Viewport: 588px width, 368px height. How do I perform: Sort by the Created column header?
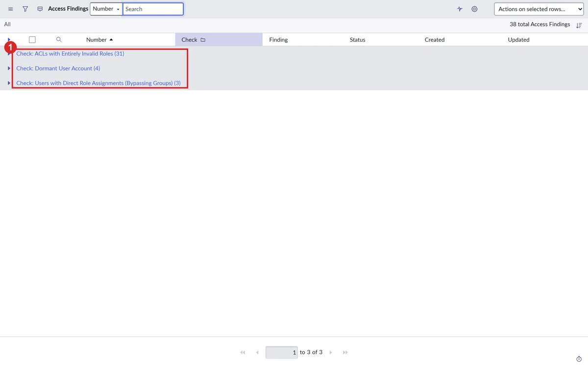point(435,40)
